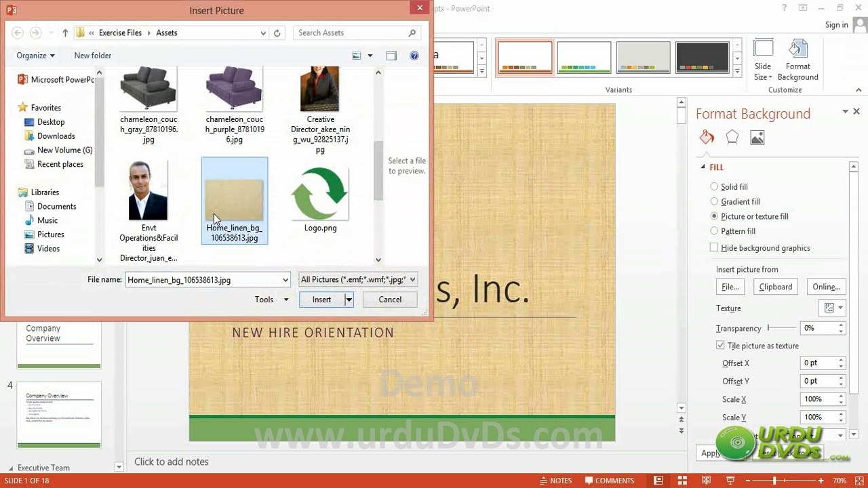Toggle the preview pane icon
This screenshot has height=488, width=868.
(391, 56)
